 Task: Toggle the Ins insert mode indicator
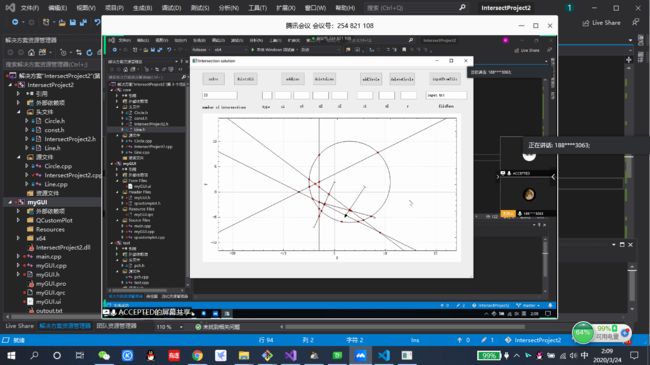415,340
